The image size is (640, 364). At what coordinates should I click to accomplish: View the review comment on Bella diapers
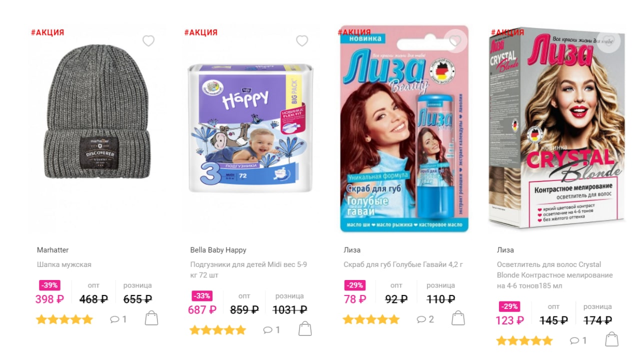tap(272, 330)
